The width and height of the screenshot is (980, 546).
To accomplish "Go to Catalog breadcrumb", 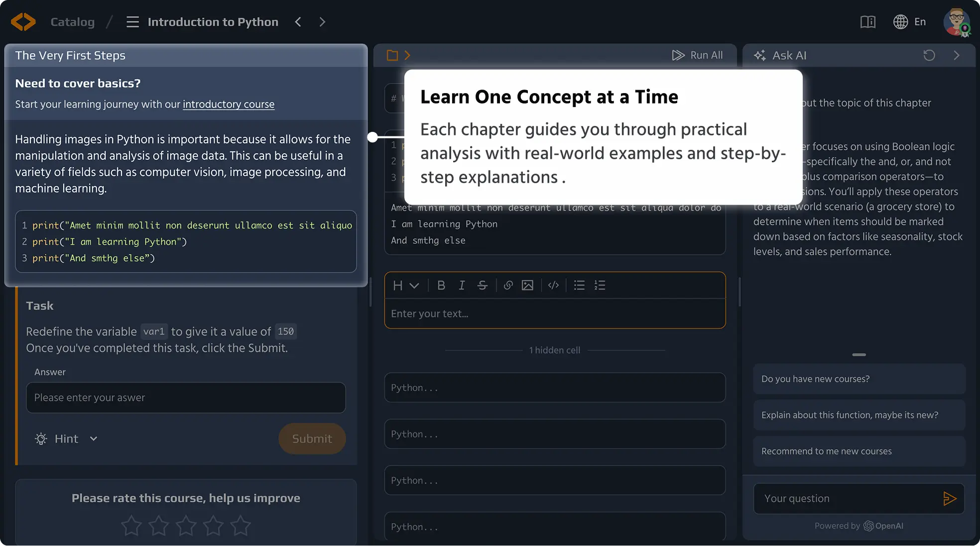I will coord(72,22).
